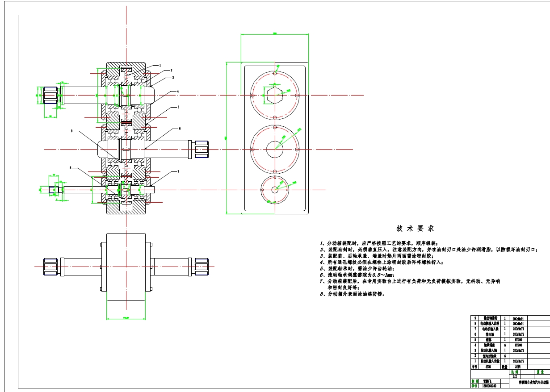The height and width of the screenshot is (392, 550).
Task: Select note 3 '装配前、后轴承盖、端盖时垫片两面需涂密封胶'
Action: pyautogui.click(x=376, y=256)
